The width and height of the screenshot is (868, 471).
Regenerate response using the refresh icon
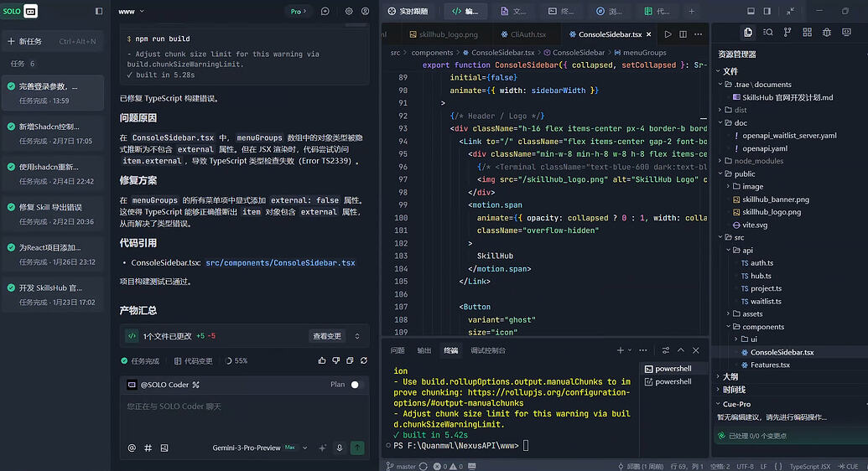(x=364, y=360)
